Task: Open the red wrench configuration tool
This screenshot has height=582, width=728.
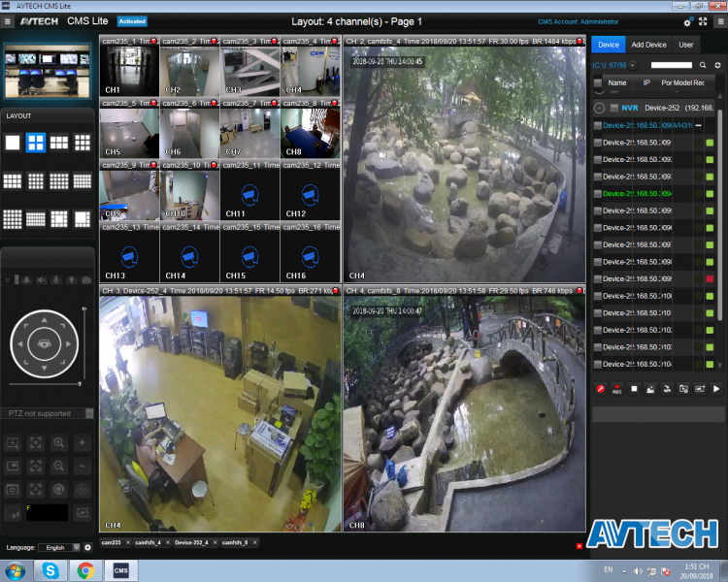Action: (600, 389)
